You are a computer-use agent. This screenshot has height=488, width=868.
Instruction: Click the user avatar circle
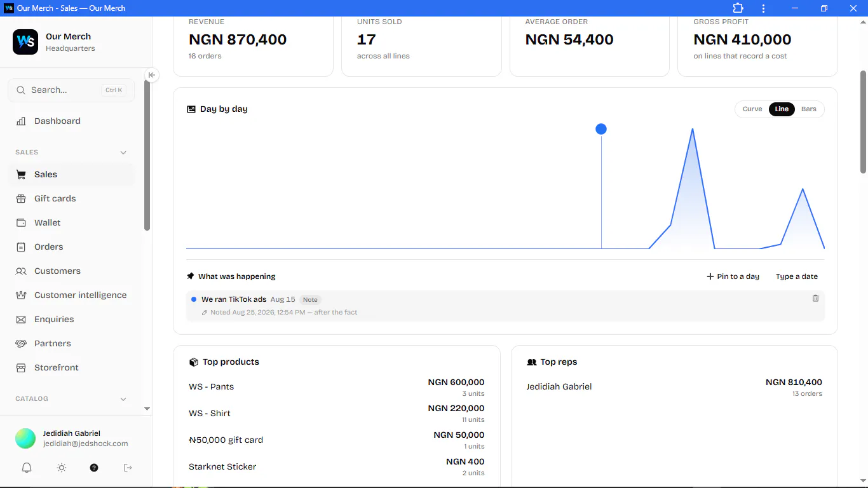tap(25, 438)
